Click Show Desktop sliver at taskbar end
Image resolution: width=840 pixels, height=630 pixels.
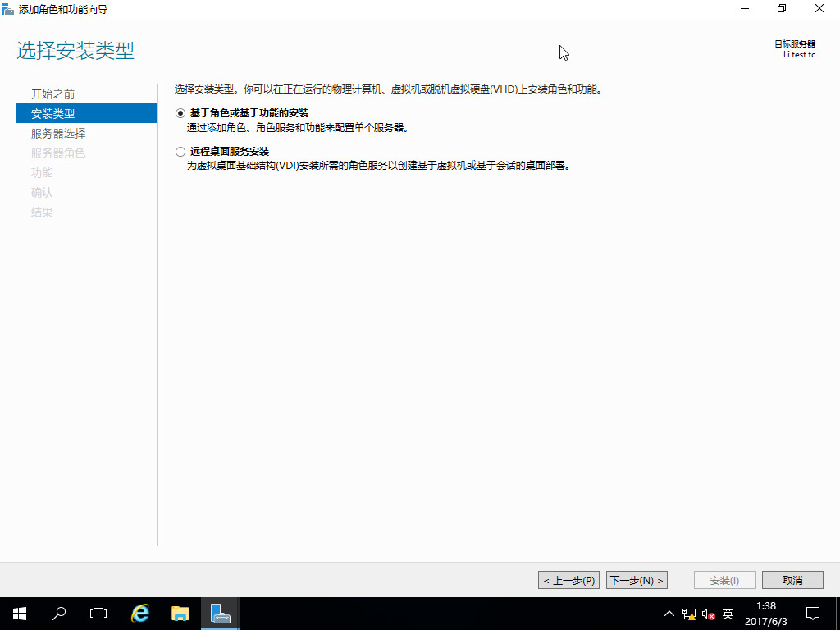(838, 614)
